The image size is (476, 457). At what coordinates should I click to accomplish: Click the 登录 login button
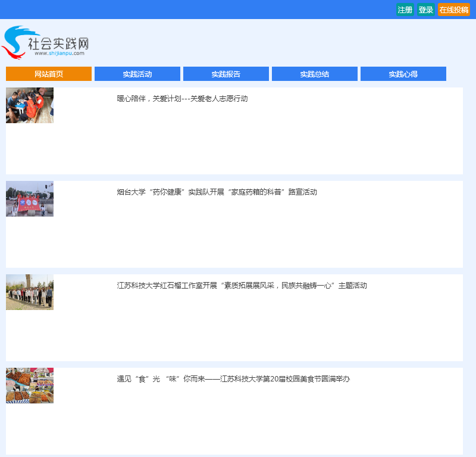click(x=425, y=10)
